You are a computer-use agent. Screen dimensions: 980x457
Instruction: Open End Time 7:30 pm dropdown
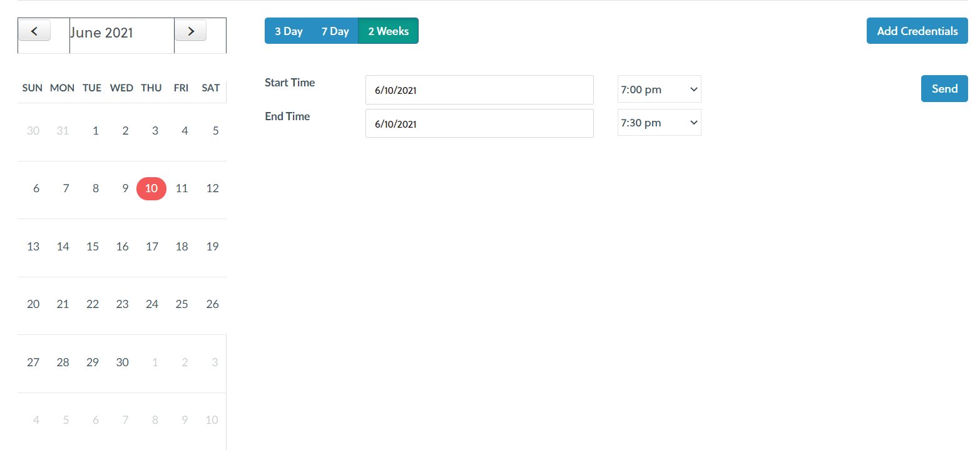point(659,123)
